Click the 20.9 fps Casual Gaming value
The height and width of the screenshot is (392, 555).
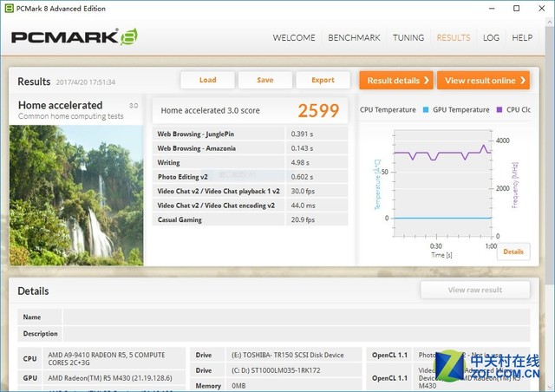point(303,219)
